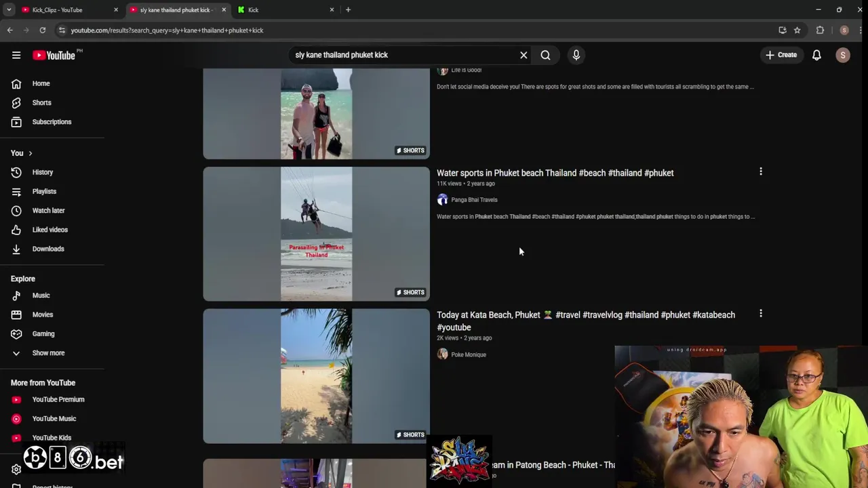This screenshot has height=488, width=868.
Task: Open Kata Beach palm tree Shorts thumbnail
Action: point(316,376)
